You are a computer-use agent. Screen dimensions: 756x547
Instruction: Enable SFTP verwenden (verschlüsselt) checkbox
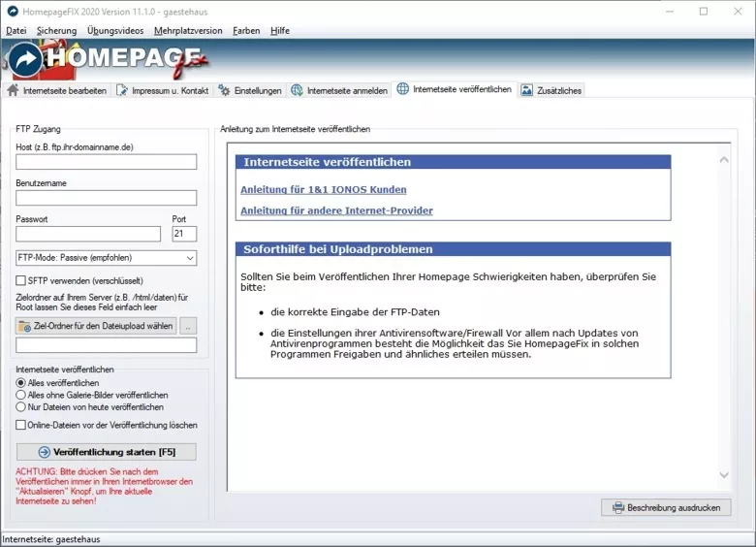pyautogui.click(x=21, y=280)
